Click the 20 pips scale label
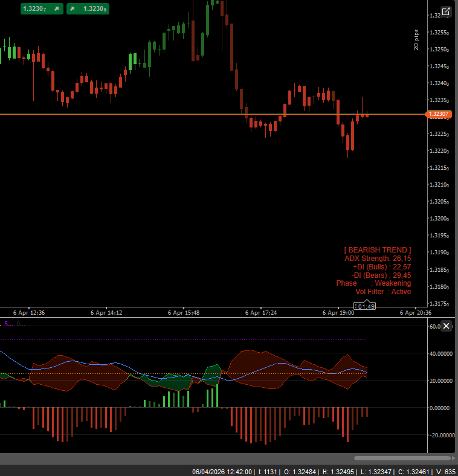The image size is (458, 476). [416, 40]
